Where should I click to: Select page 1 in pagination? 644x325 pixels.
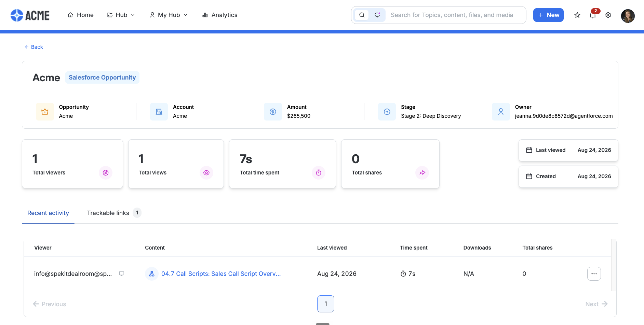[326, 304]
